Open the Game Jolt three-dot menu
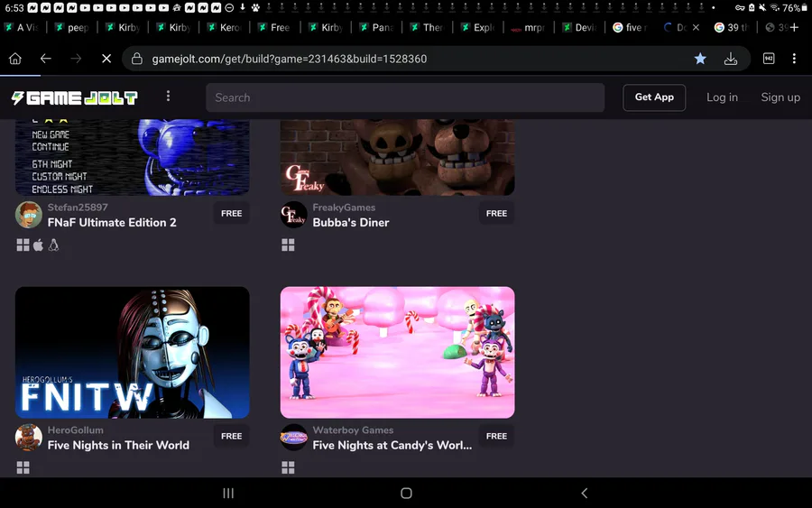 [168, 97]
